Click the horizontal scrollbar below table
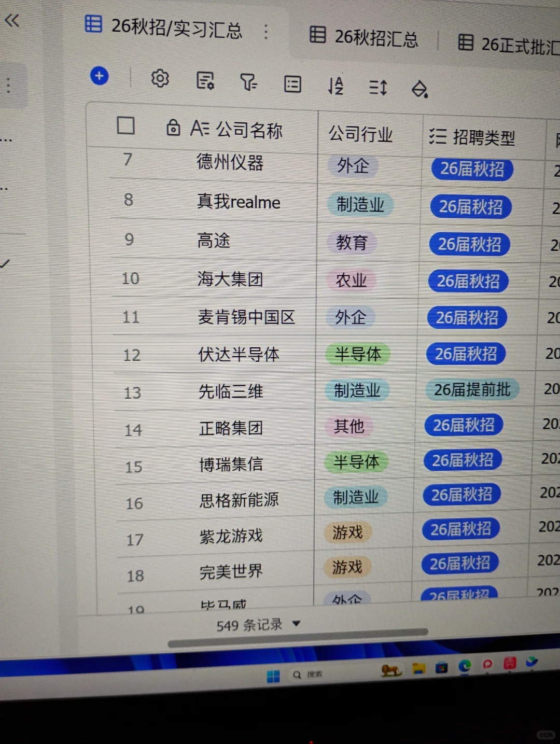 (298, 638)
